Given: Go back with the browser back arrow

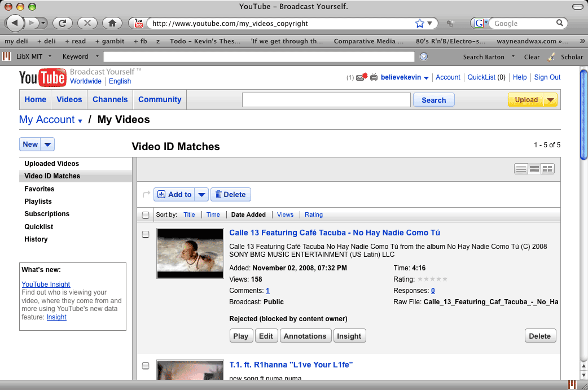Looking at the screenshot, I should 14,23.
